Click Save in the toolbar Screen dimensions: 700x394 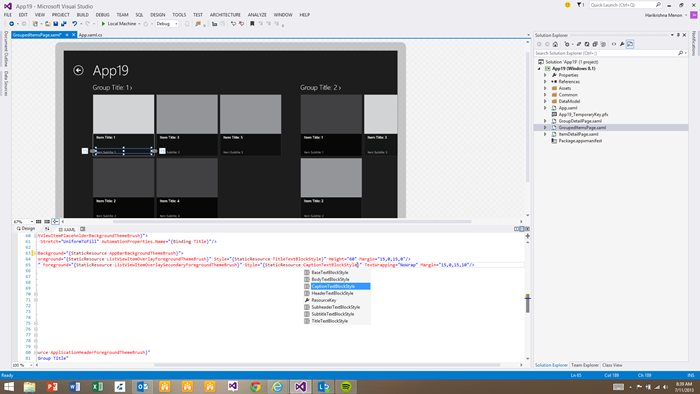55,24
